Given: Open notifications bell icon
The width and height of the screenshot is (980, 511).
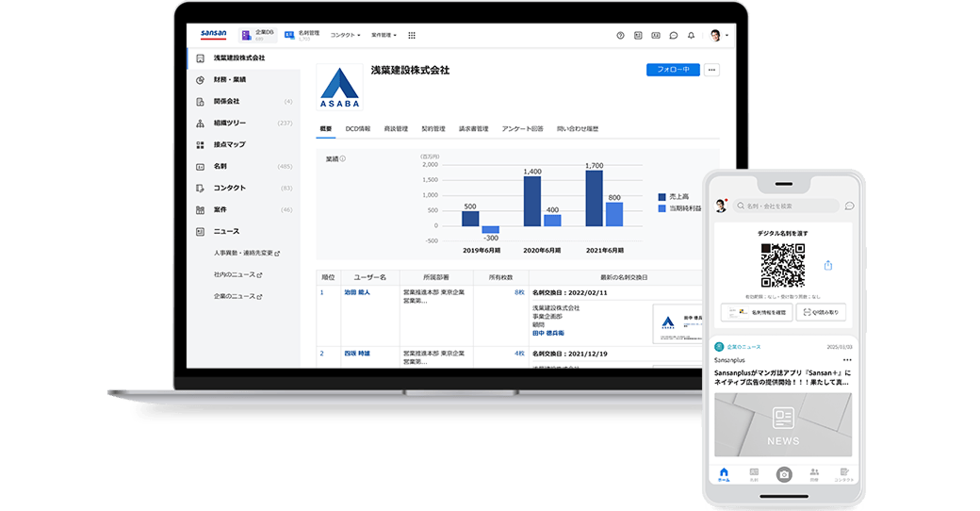Looking at the screenshot, I should point(692,36).
